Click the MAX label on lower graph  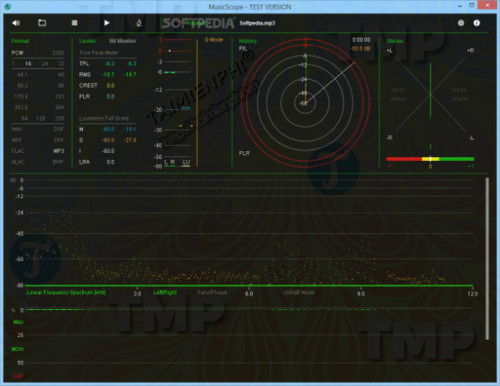click(18, 322)
